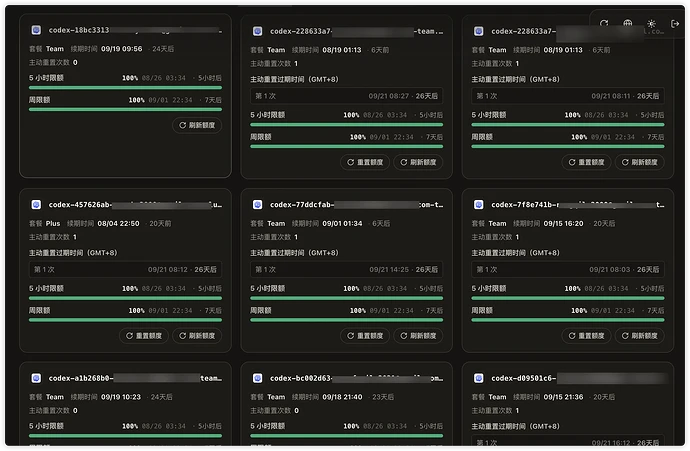Click renewal time 09/15 21:36

tap(563, 397)
